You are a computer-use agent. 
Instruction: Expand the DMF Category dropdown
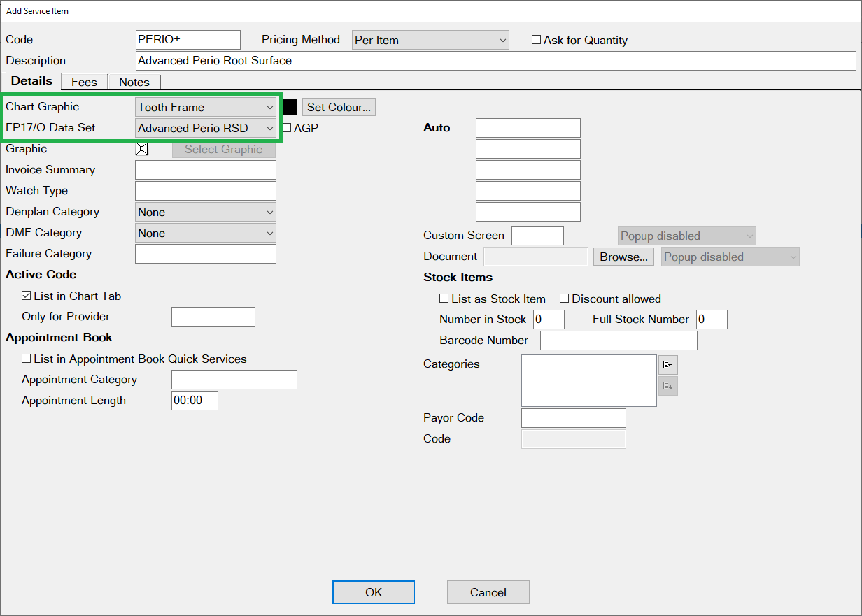pos(206,233)
